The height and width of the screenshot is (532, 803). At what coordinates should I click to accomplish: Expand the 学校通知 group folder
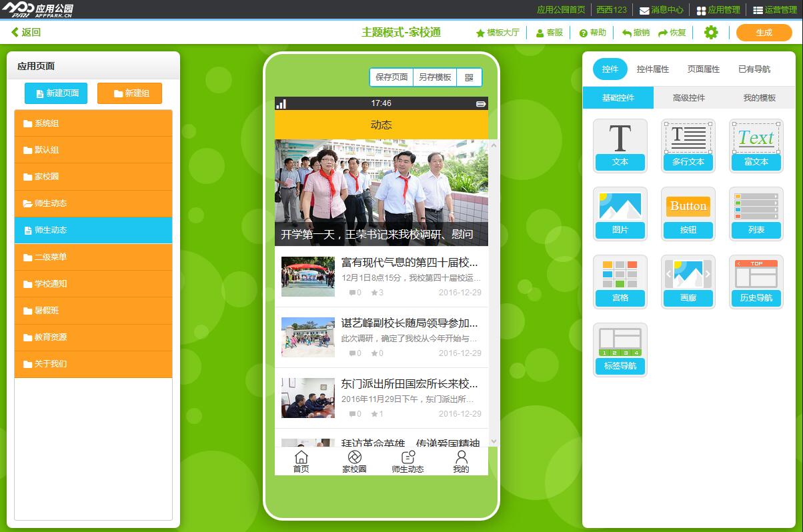[x=93, y=283]
